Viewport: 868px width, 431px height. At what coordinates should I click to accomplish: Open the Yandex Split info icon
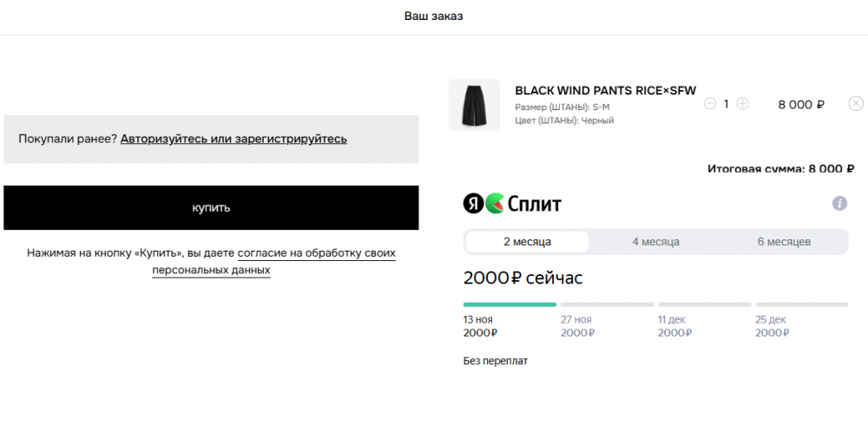[839, 204]
